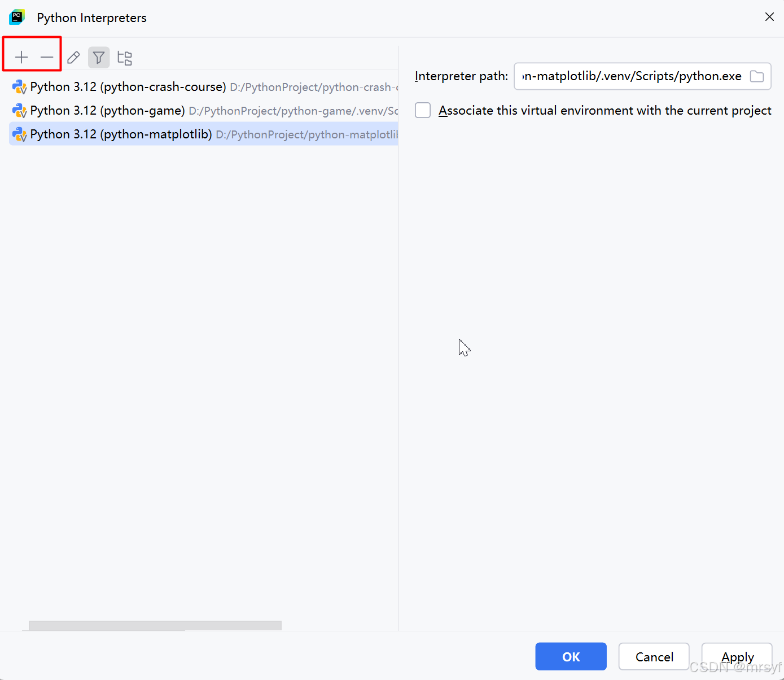Check the checkbox beside Associate this virtual environment
The height and width of the screenshot is (680, 784).
(422, 110)
